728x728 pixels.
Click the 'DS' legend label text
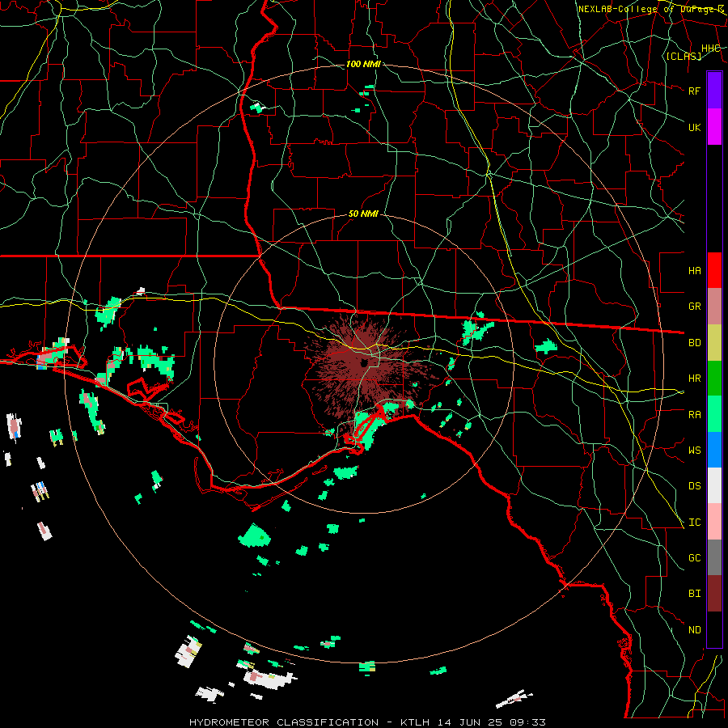tap(694, 485)
